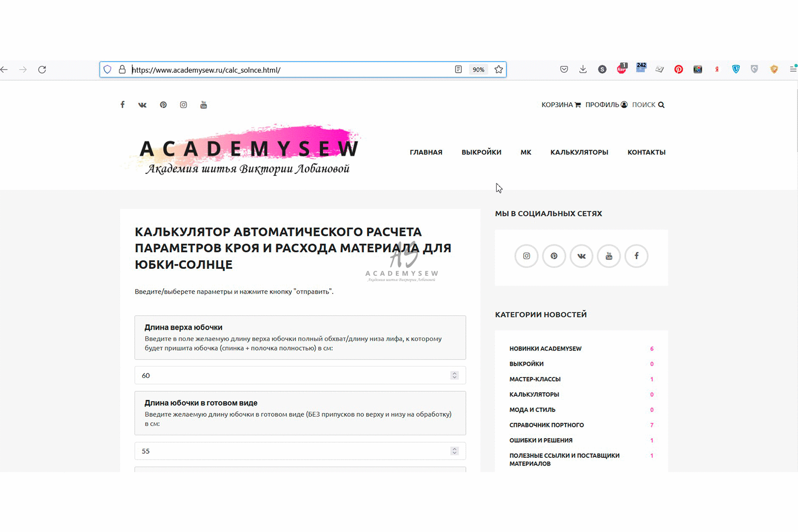Screen dimensions: 798x532
Task: Open the Выкройки news category
Action: (526, 364)
